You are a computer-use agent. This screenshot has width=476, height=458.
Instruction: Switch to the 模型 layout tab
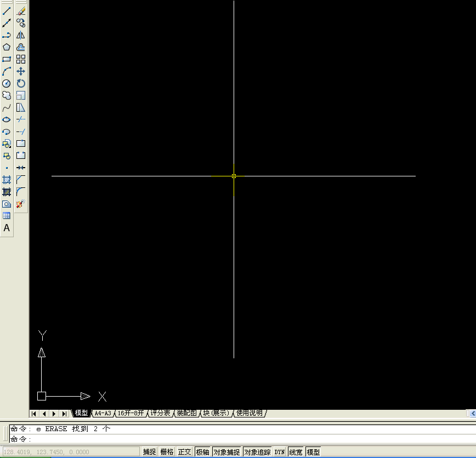81,413
